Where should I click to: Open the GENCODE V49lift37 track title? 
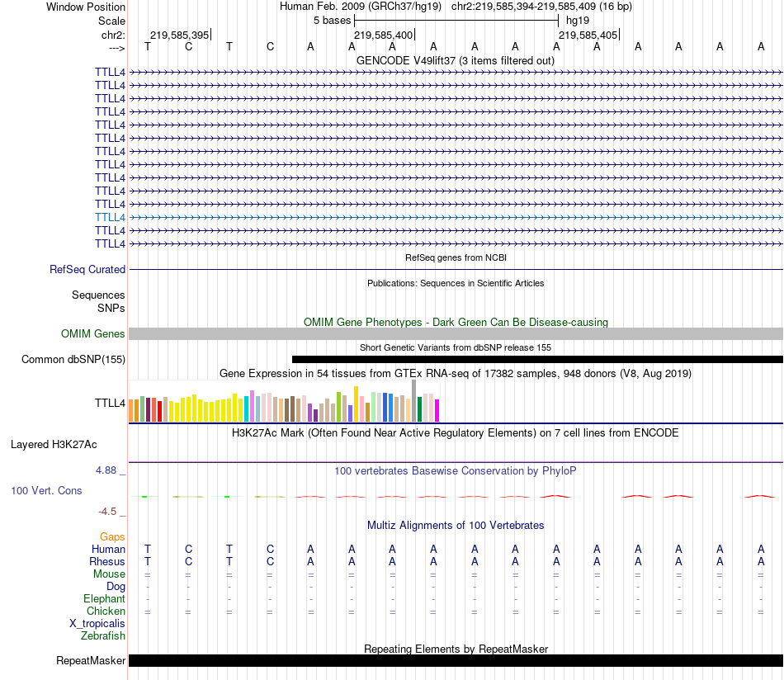pos(456,60)
